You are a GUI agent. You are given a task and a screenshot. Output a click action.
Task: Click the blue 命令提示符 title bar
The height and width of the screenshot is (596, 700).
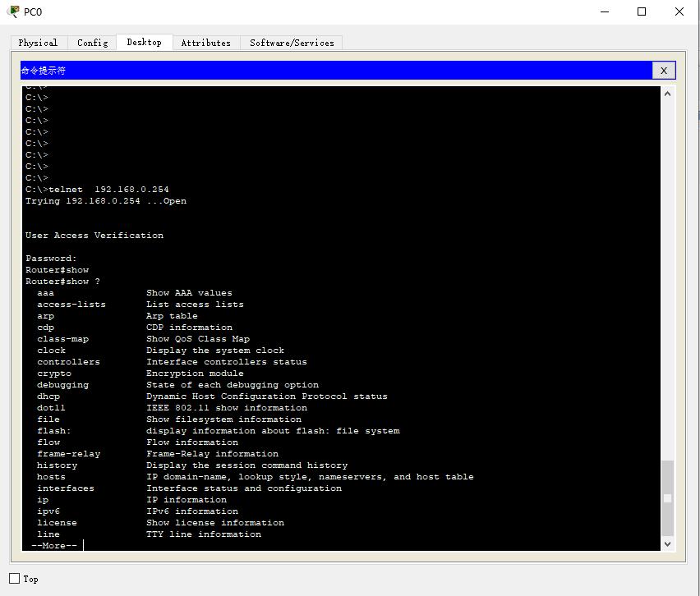point(329,71)
